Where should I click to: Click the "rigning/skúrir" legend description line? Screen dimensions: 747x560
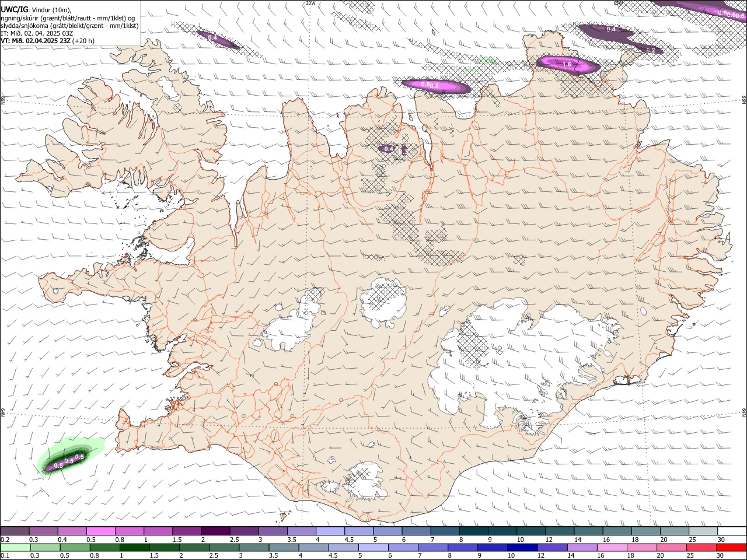68,18
